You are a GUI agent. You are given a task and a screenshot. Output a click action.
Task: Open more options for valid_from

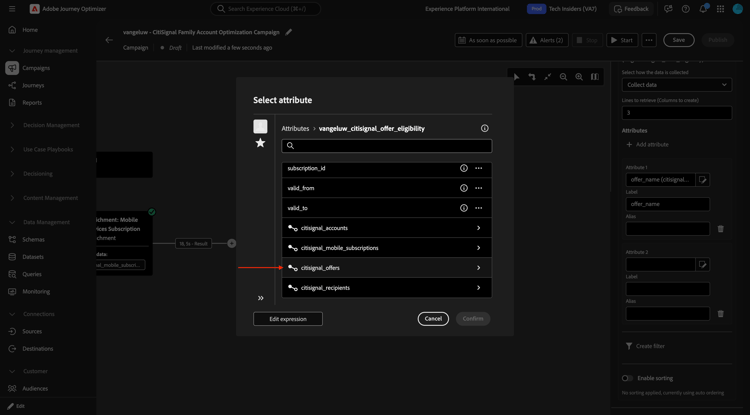(x=478, y=188)
